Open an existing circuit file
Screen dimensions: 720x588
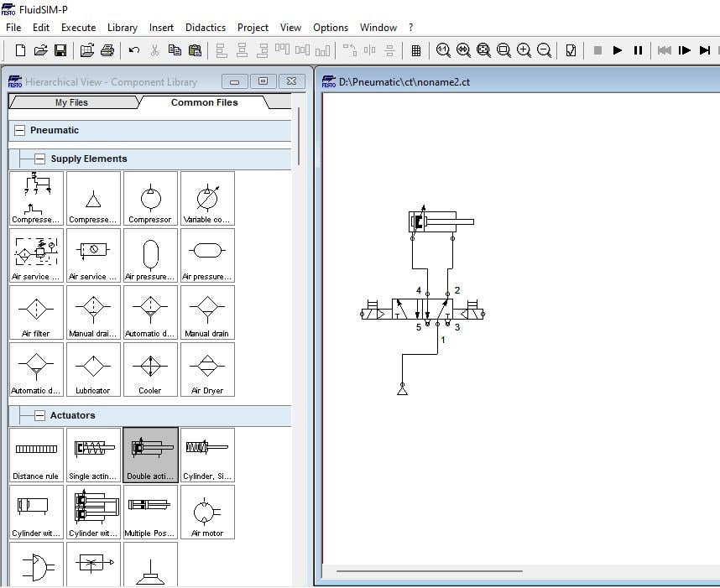coord(40,50)
